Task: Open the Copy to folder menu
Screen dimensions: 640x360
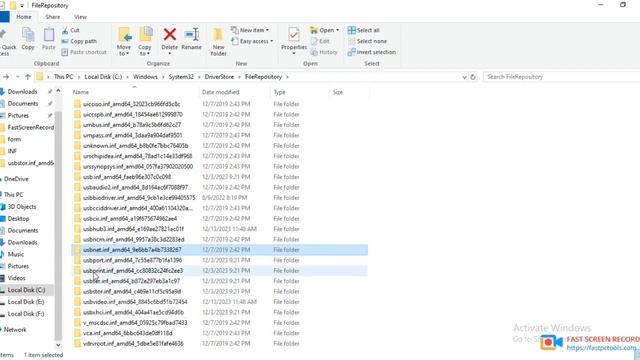Action: click(x=145, y=41)
